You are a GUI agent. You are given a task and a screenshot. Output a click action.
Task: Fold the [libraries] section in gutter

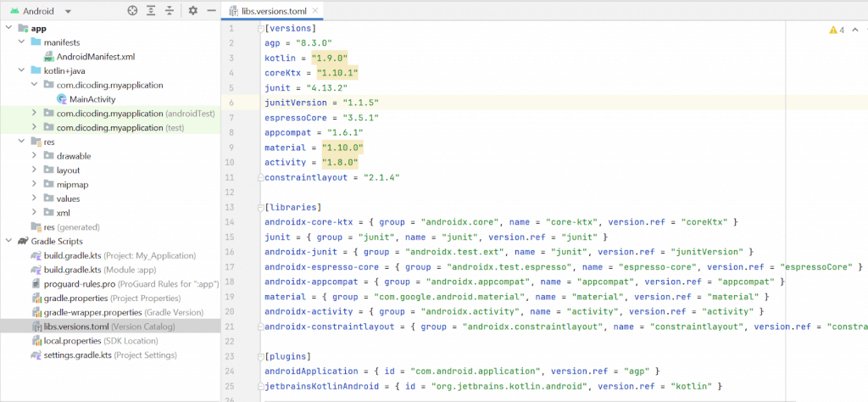(x=261, y=208)
